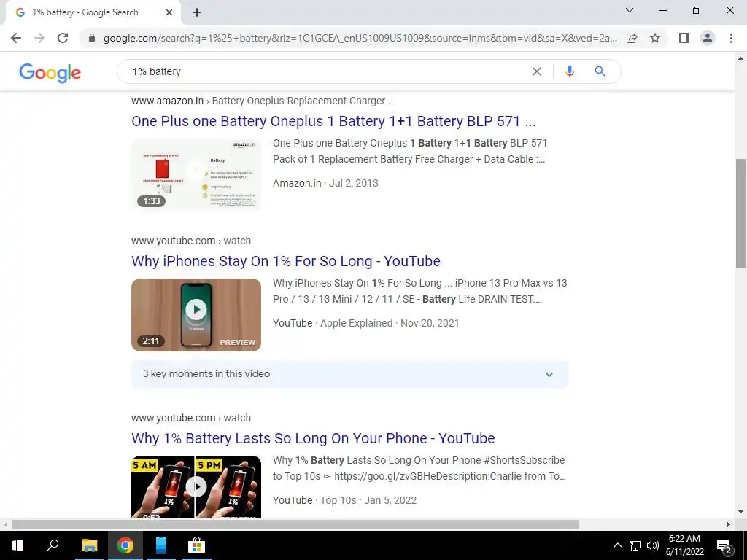747x560 pixels.
Task: Open the notification center icon
Action: [x=724, y=545]
